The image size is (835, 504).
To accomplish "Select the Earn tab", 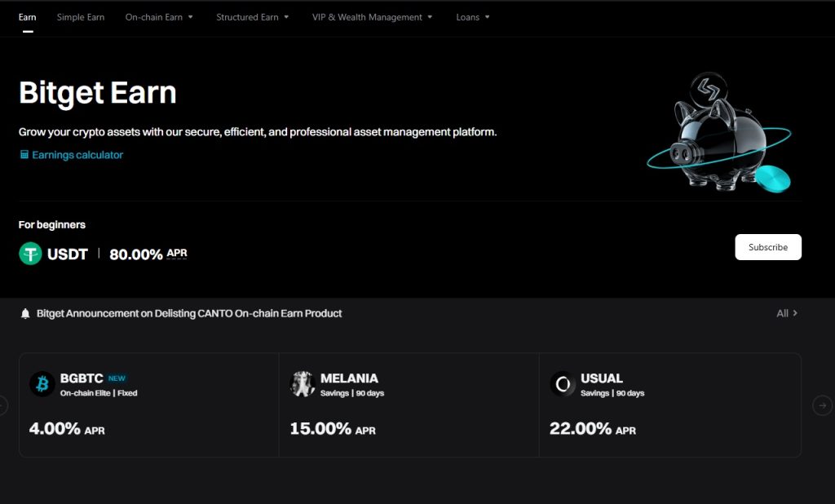I will coord(27,16).
